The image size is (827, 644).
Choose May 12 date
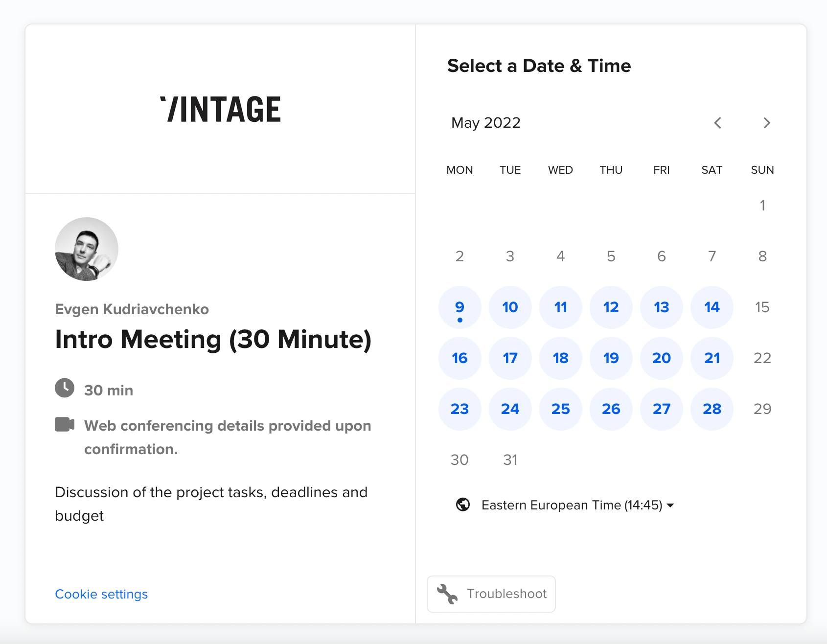point(611,307)
